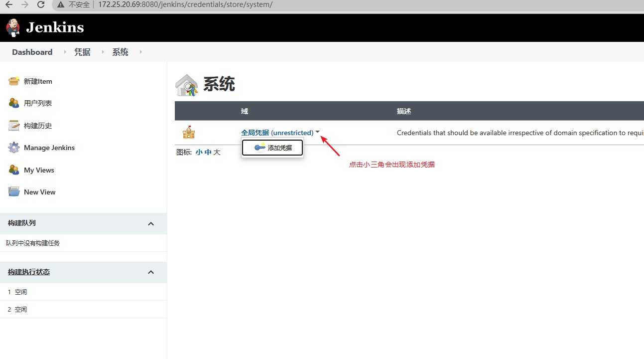Open 新建Item in sidebar
Viewport: 644px width, 359px height.
(38, 81)
